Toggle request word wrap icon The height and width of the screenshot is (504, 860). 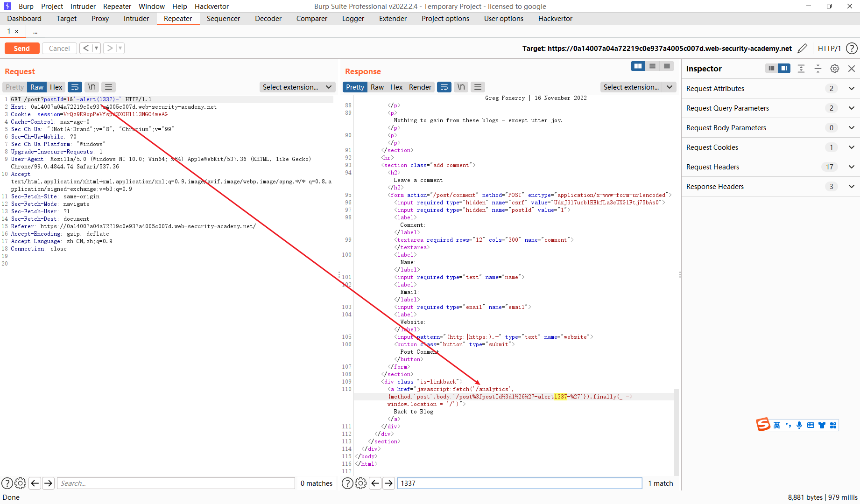pos(75,87)
